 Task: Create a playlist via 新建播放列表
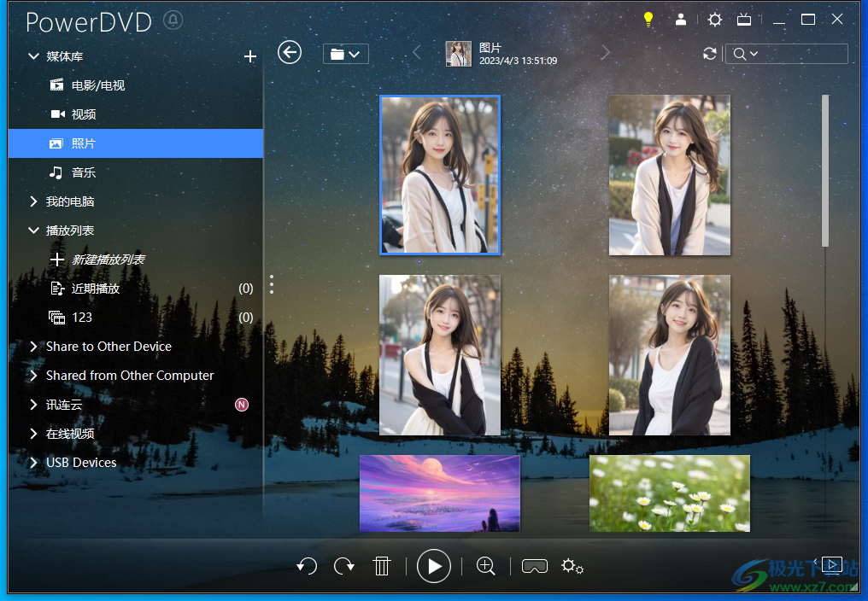pos(108,260)
